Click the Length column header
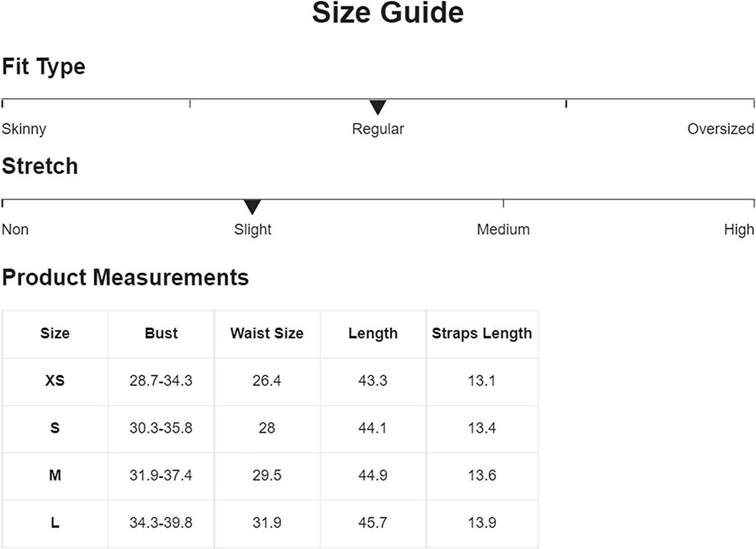This screenshot has height=549, width=756. (x=373, y=333)
